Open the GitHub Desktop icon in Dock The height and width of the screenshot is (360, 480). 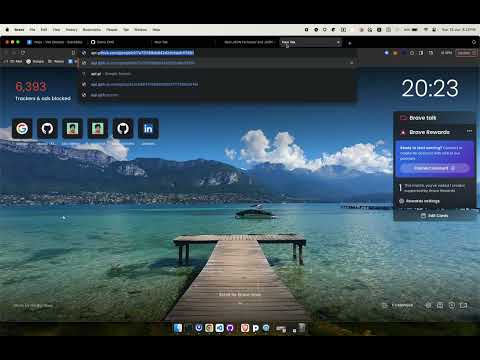230,328
